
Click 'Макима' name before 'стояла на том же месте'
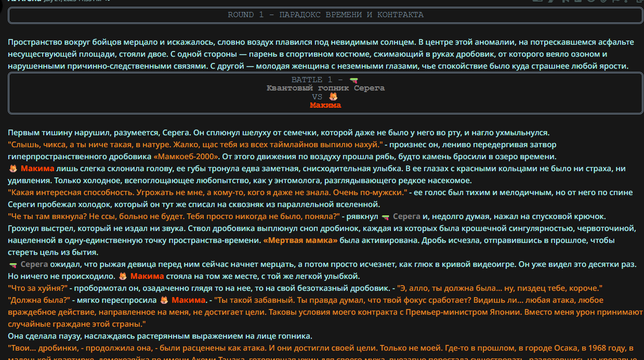(147, 276)
